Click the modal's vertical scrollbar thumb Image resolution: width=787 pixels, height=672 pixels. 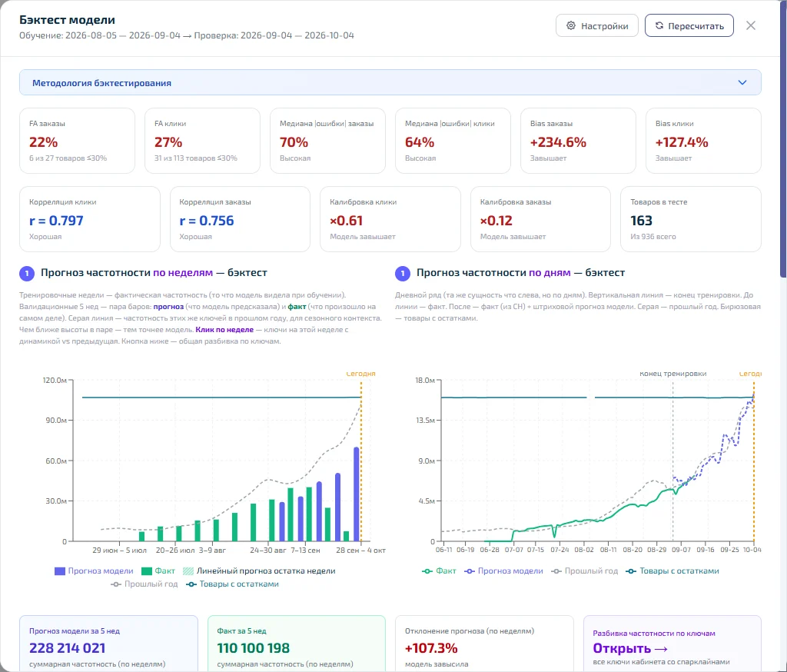coord(783,138)
